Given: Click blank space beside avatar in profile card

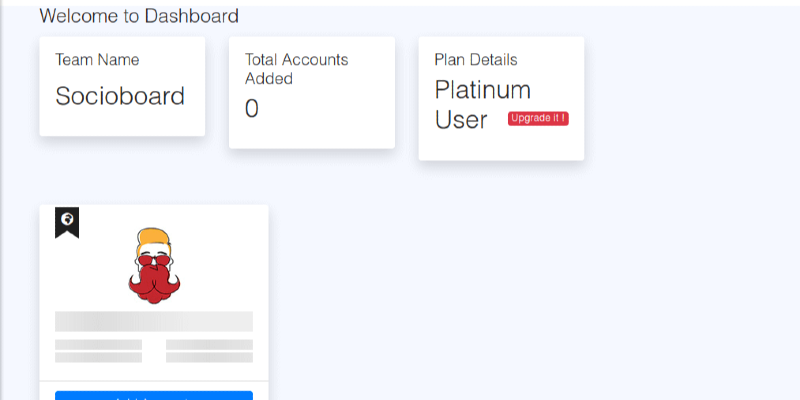Looking at the screenshot, I should point(225,260).
